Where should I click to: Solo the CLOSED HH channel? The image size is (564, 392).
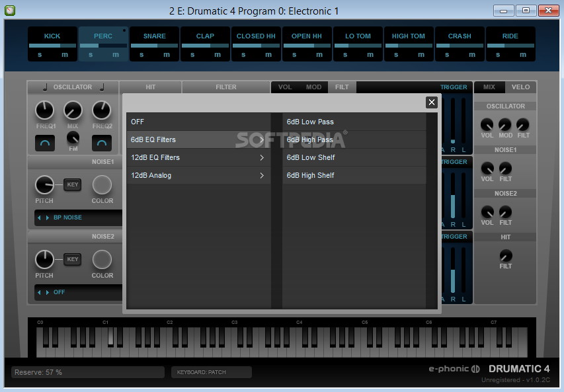click(243, 55)
